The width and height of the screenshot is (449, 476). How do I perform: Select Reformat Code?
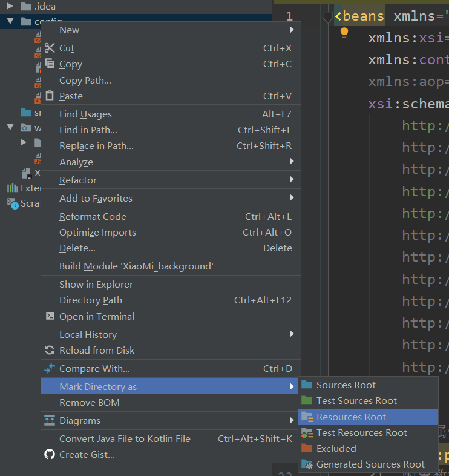(x=171, y=216)
